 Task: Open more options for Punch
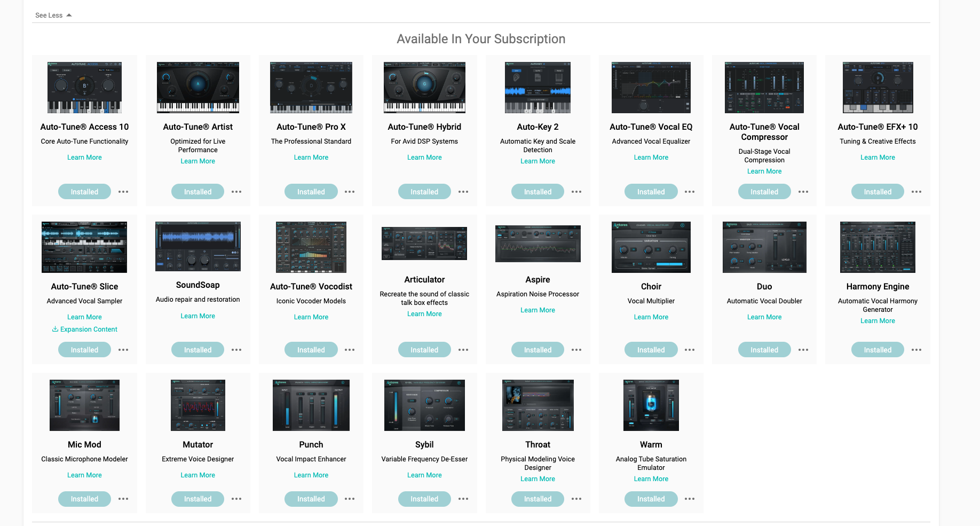[x=350, y=499]
